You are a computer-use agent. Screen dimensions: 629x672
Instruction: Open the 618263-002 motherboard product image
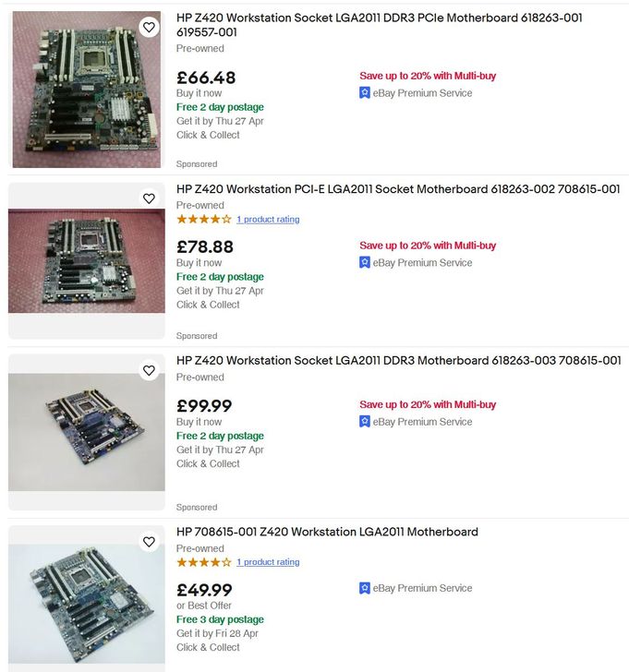[x=87, y=260]
